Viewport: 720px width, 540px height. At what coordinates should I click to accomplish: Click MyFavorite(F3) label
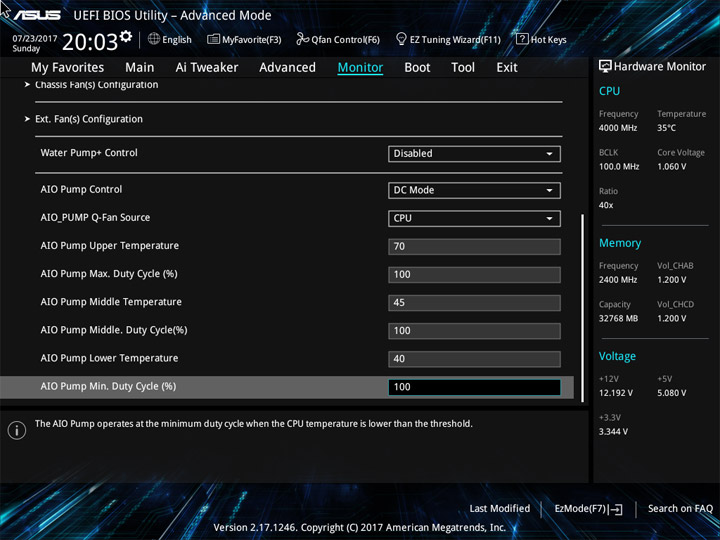click(252, 40)
